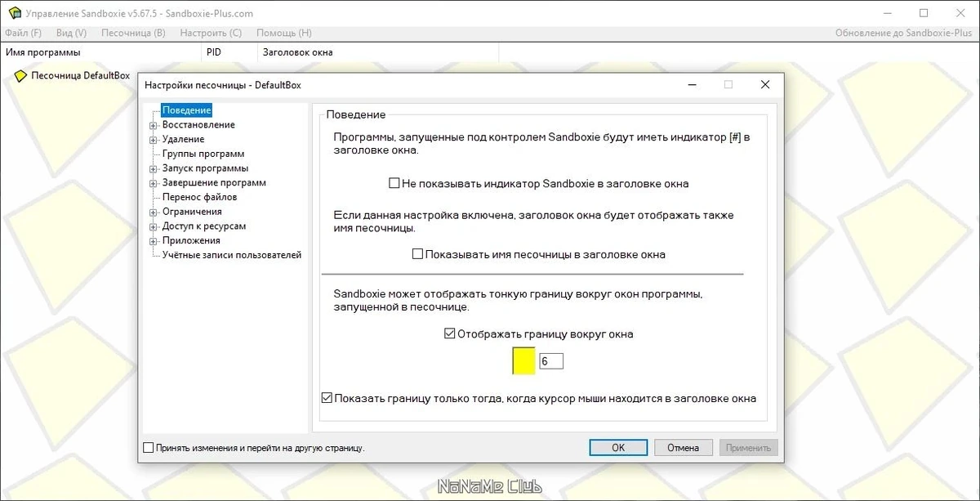The height and width of the screenshot is (501, 980).
Task: Open the Помощь (H) menu
Action: point(284,33)
